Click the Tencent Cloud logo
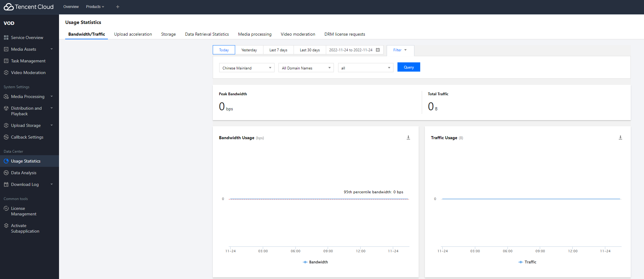Viewport: 644px width, 279px height. pyautogui.click(x=29, y=7)
